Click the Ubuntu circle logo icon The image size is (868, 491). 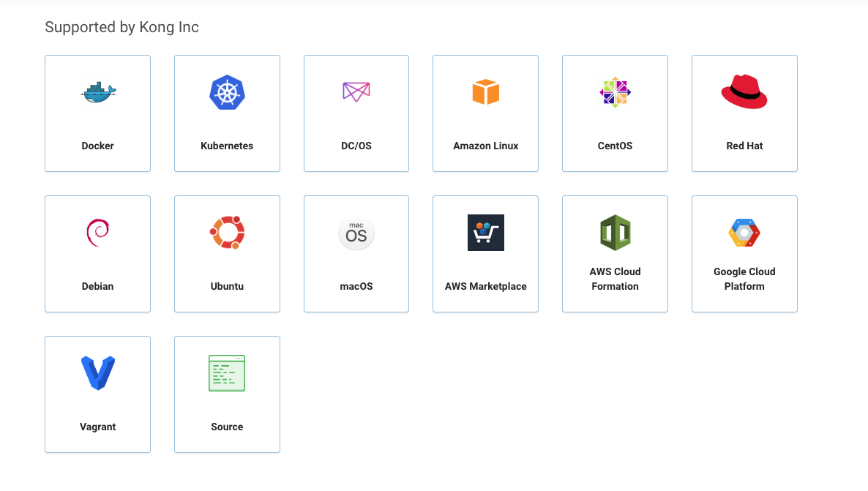coord(227,233)
